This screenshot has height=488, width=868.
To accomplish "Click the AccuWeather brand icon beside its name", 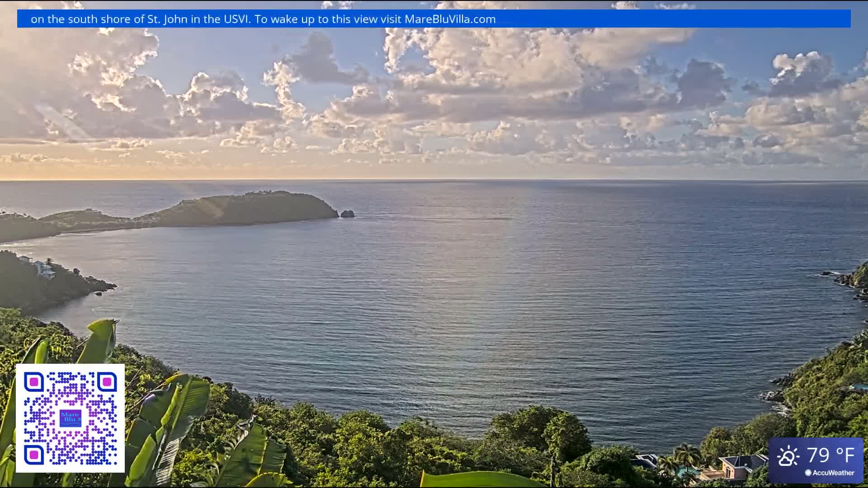I will pyautogui.click(x=808, y=473).
